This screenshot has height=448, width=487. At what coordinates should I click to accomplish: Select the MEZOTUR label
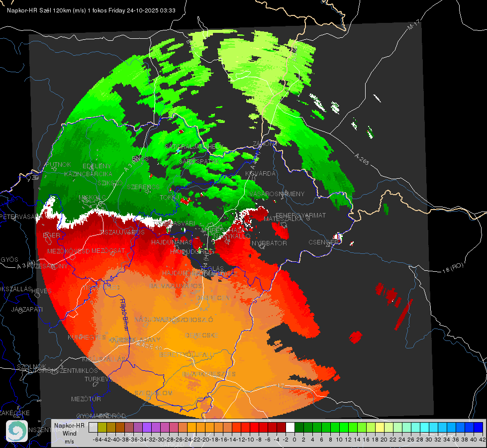(x=86, y=399)
